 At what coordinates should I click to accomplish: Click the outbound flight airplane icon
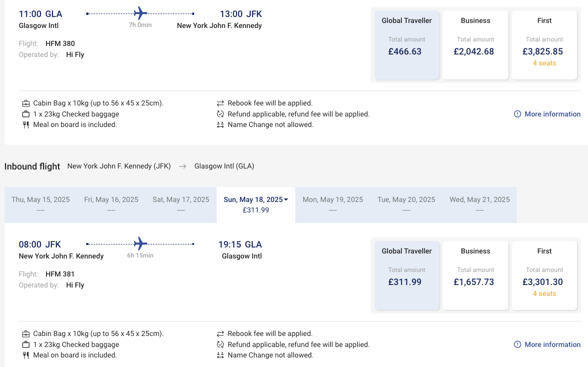(x=141, y=13)
